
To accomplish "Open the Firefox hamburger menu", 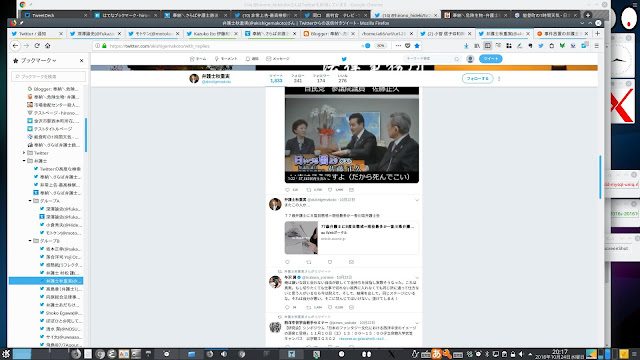I will [x=596, y=46].
